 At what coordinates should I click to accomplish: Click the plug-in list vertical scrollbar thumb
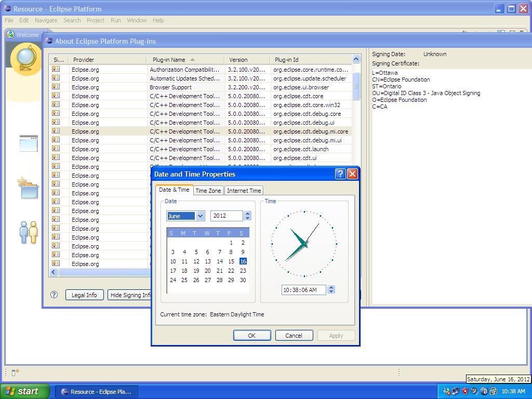pyautogui.click(x=356, y=86)
